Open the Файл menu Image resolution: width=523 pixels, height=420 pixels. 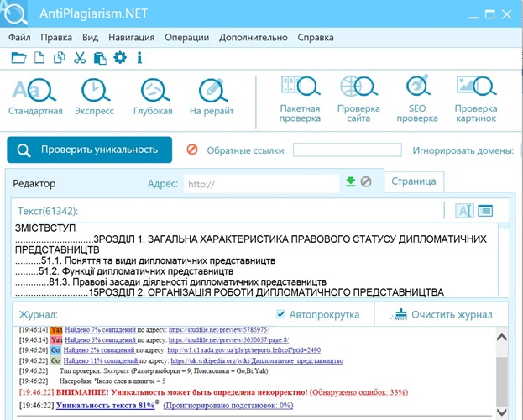[x=19, y=38]
